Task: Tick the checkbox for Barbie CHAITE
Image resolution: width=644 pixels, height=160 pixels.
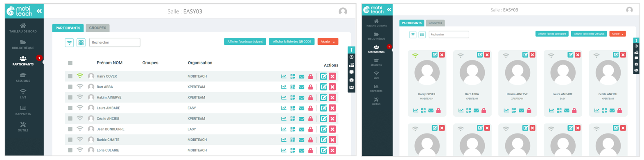Action: tap(70, 140)
